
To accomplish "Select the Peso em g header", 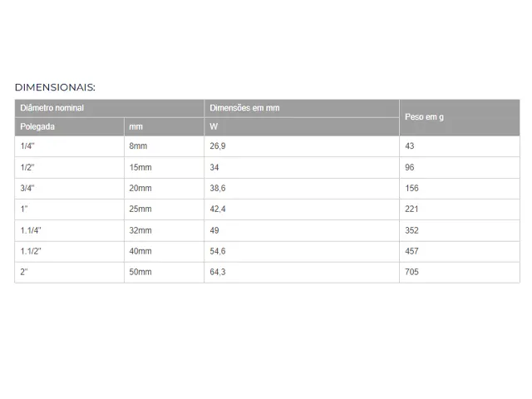I will coord(460,118).
